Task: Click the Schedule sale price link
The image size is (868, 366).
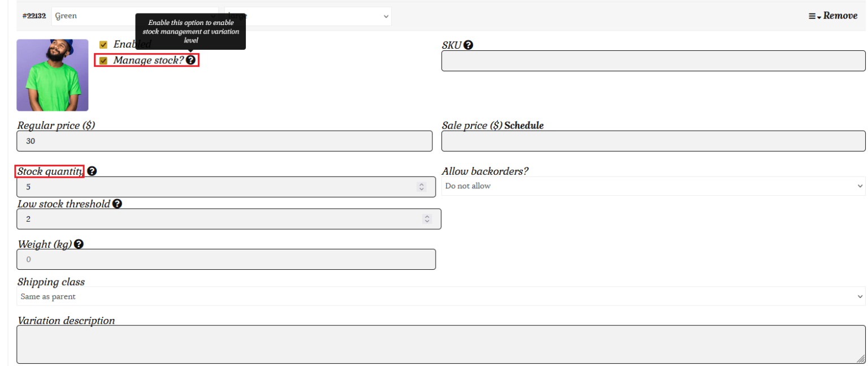Action: point(524,126)
